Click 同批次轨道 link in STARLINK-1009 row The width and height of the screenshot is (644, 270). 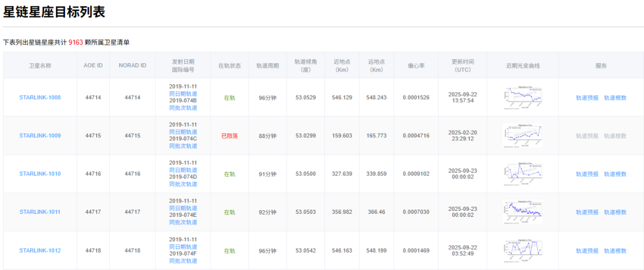183,146
